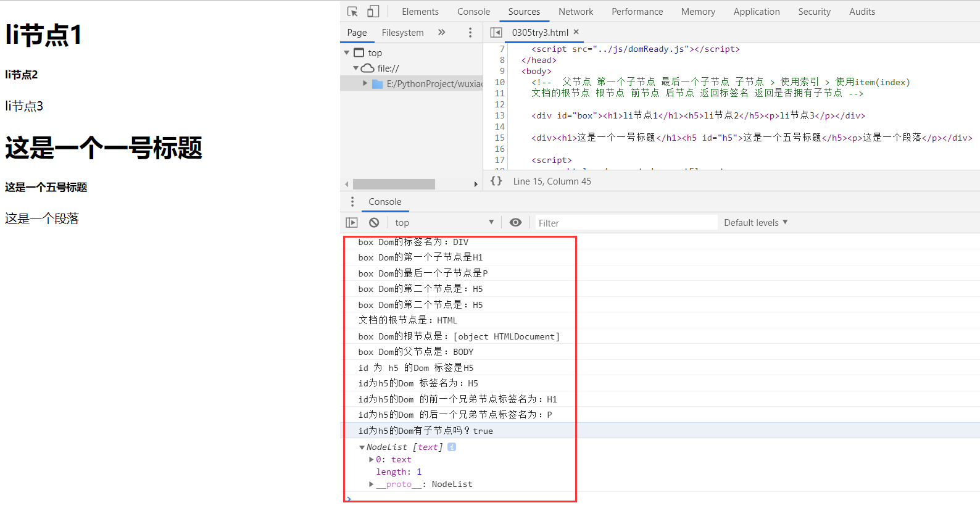Open the Memory tab

[x=698, y=12]
